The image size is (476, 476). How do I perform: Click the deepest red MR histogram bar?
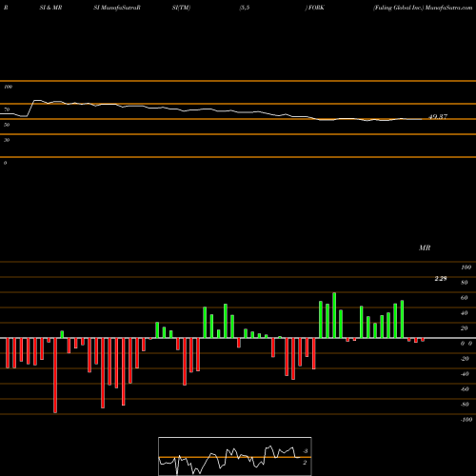pos(55,375)
